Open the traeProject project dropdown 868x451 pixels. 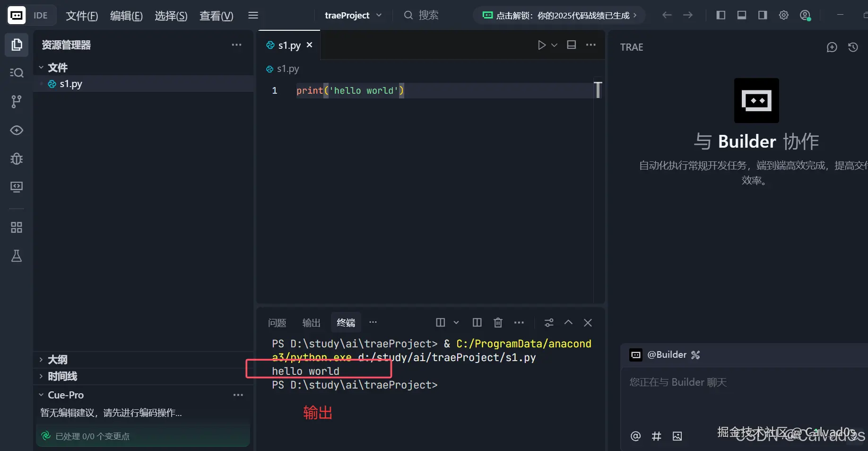tap(353, 15)
